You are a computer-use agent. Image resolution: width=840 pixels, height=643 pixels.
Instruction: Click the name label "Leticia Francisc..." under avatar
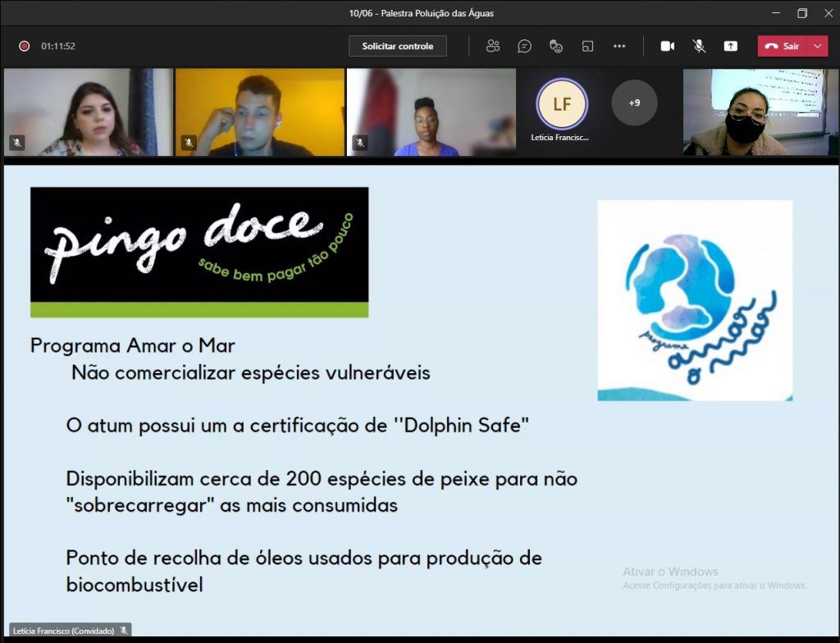click(559, 138)
